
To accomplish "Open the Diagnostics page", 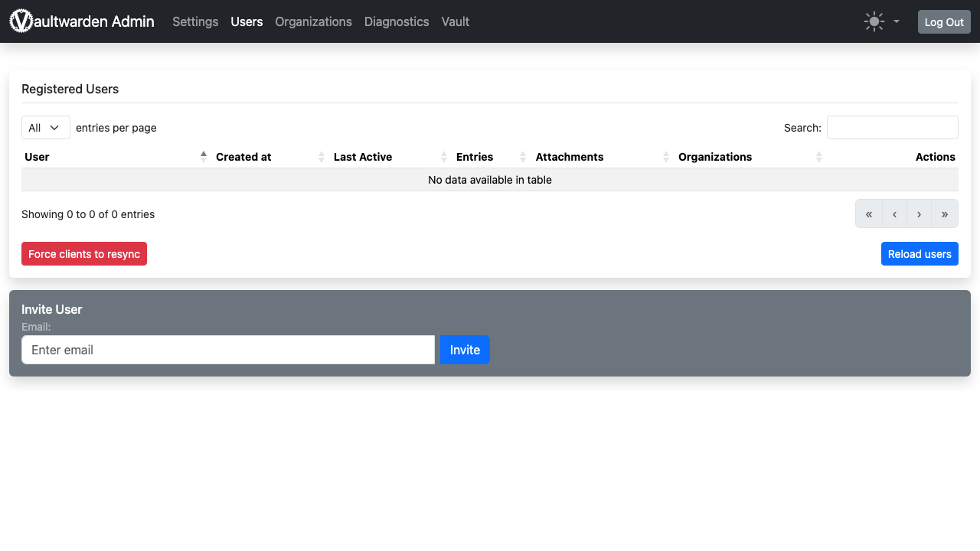I will coord(397,21).
